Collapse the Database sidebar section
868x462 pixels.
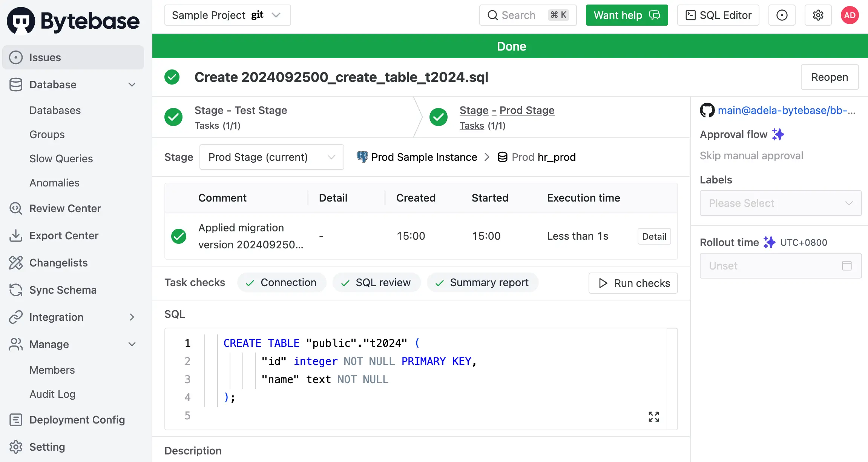132,85
